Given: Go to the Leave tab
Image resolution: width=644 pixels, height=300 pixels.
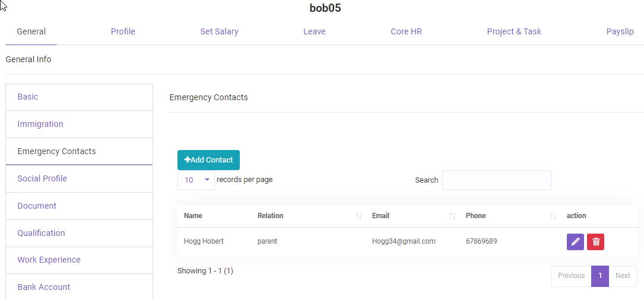Looking at the screenshot, I should [314, 31].
